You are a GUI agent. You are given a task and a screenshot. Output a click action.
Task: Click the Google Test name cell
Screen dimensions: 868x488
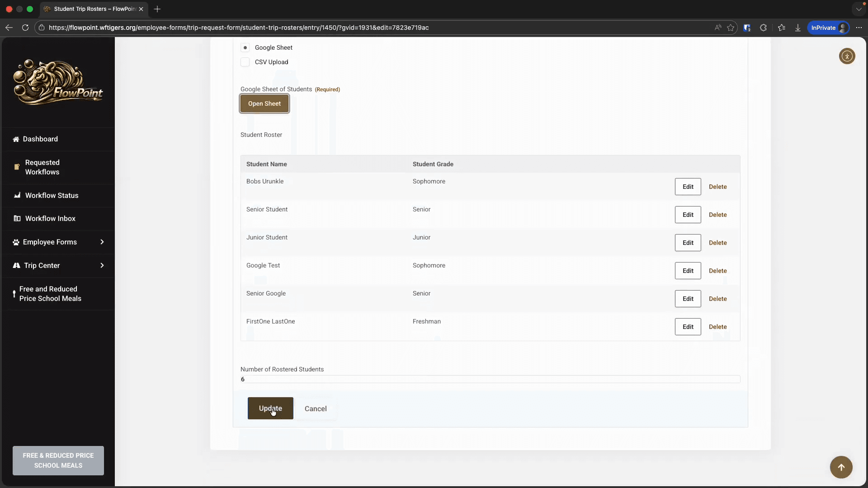click(x=263, y=265)
